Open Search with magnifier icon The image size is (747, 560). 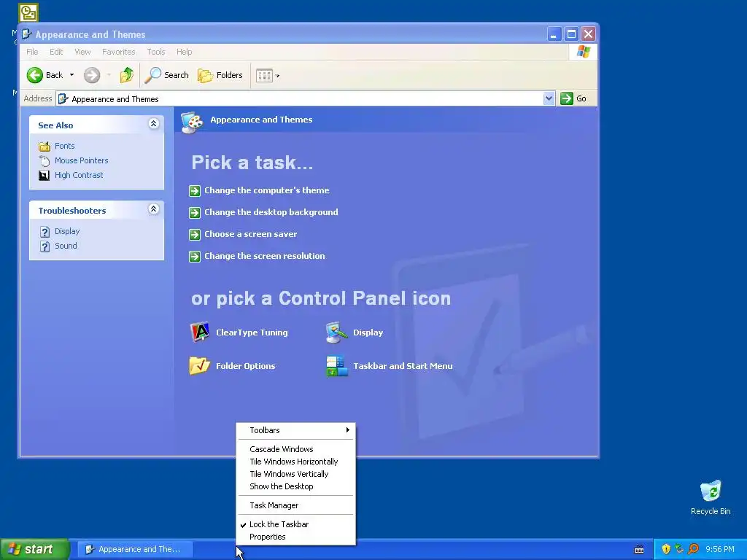[x=167, y=75]
